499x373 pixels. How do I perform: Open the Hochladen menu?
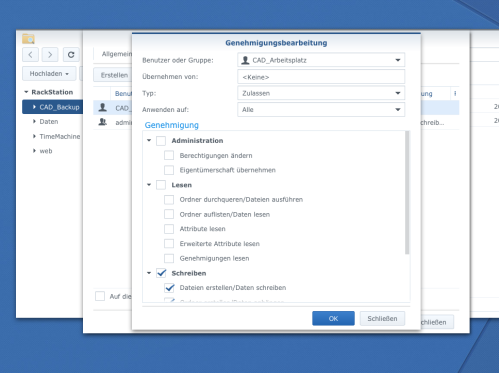pos(49,74)
